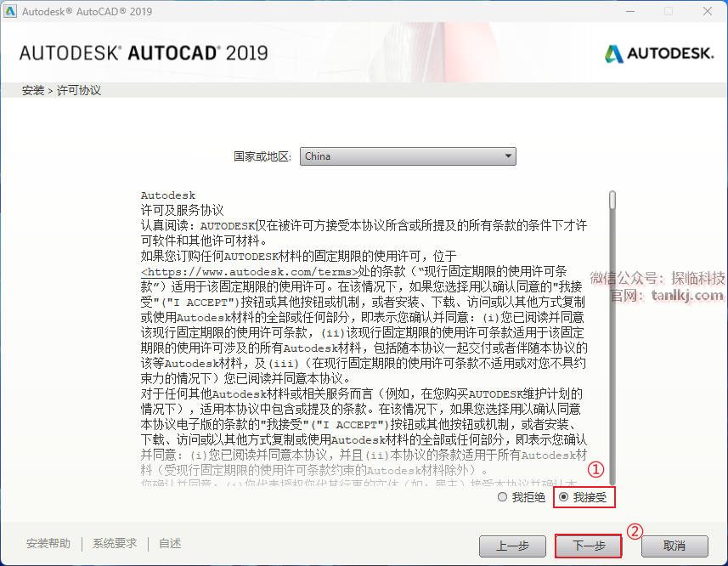Select the 我接受 radio button
728x566 pixels.
[563, 497]
